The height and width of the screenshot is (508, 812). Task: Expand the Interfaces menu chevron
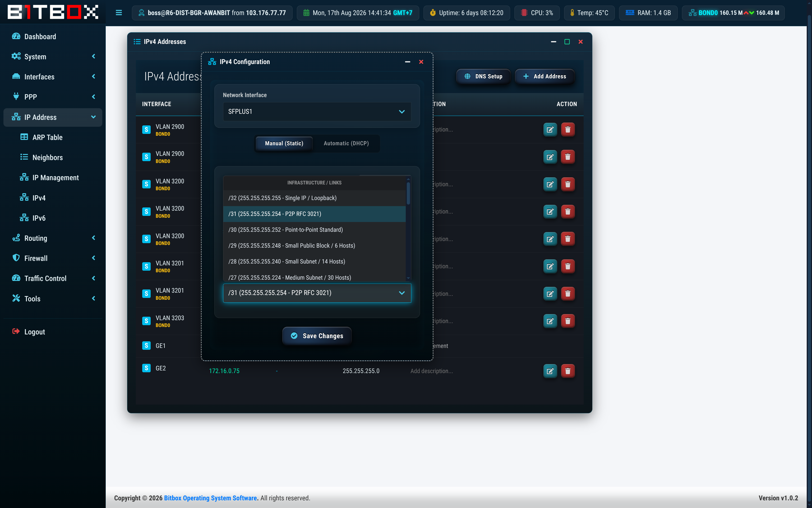coord(94,77)
